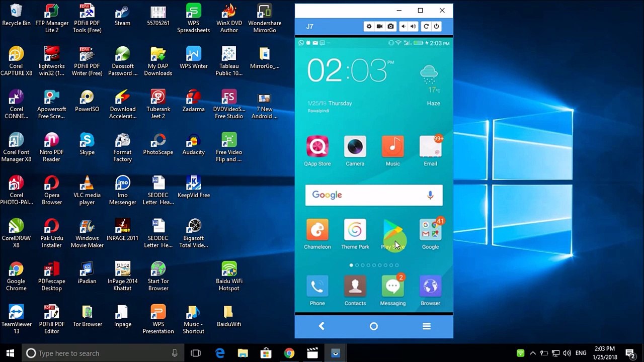Image resolution: width=644 pixels, height=362 pixels.
Task: Open the Phone dialer app
Action: point(317,291)
